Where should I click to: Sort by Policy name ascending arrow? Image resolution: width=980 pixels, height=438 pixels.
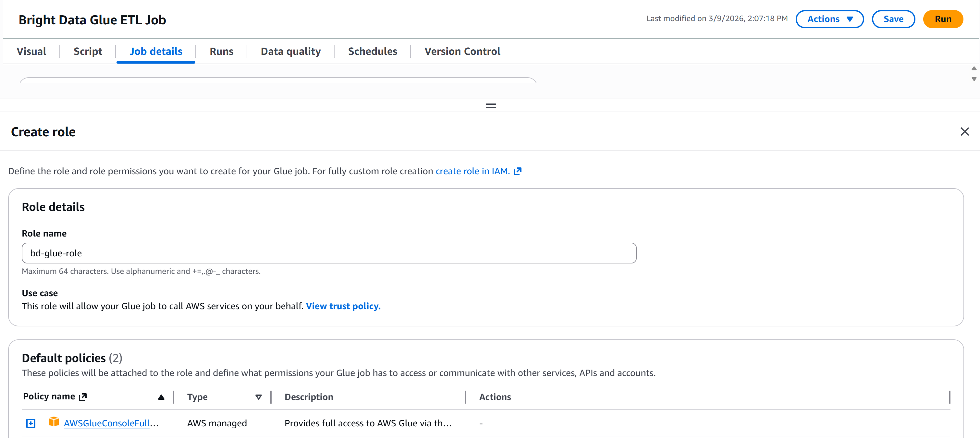tap(161, 397)
